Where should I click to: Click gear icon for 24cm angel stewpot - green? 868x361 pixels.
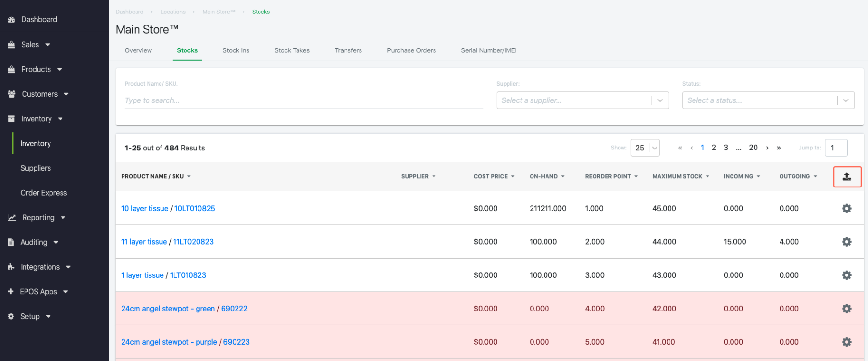[846, 309]
